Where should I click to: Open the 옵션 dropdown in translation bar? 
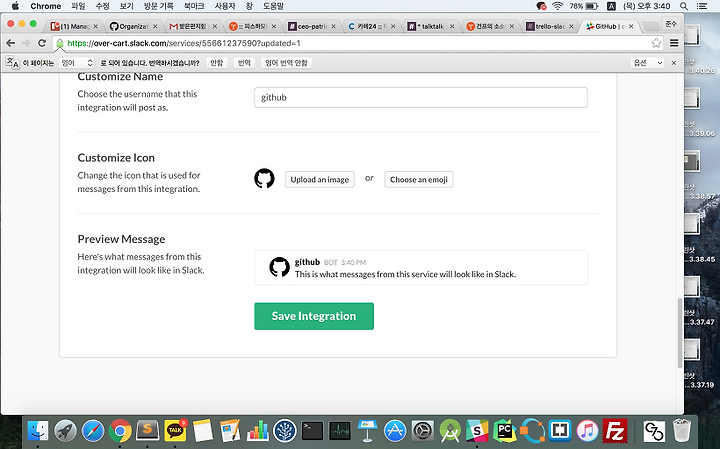[647, 63]
